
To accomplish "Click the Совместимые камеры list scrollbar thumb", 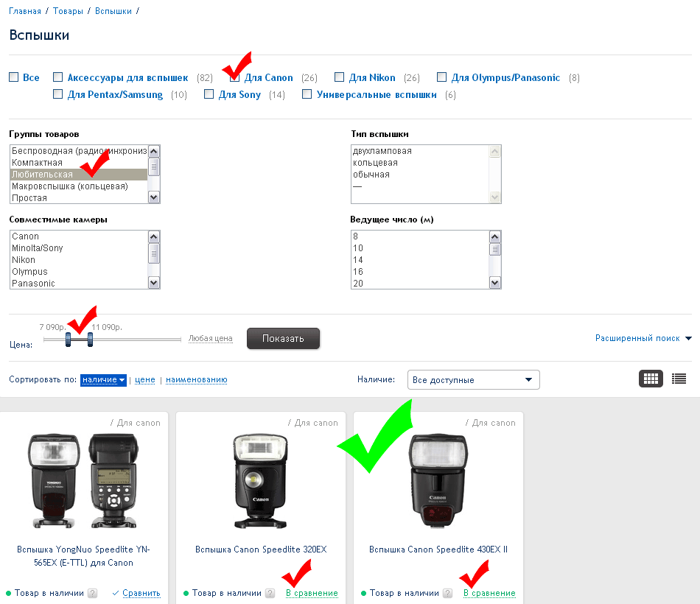I will point(154,253).
